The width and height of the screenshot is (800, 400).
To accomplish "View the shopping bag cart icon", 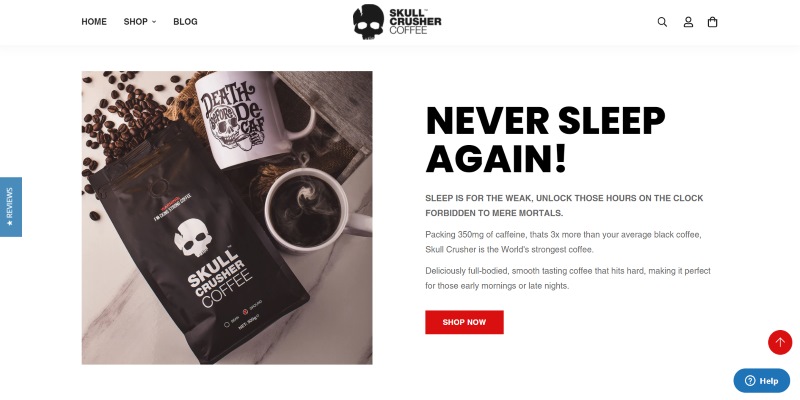I will pyautogui.click(x=712, y=22).
